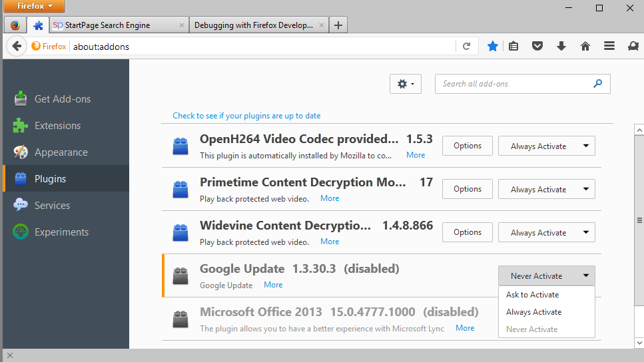Select Always Activate in the open list
Screen dimensions: 644x362
point(547,312)
